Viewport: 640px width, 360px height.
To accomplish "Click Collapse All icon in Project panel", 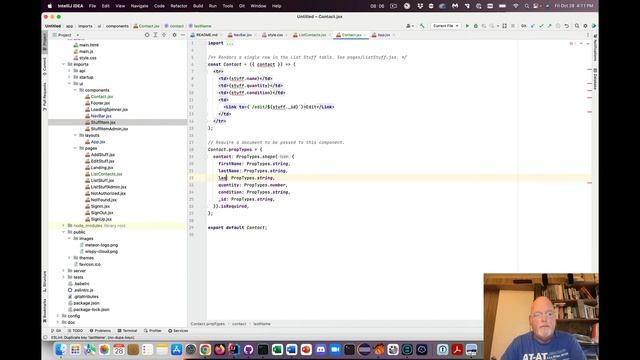I will click(x=164, y=35).
